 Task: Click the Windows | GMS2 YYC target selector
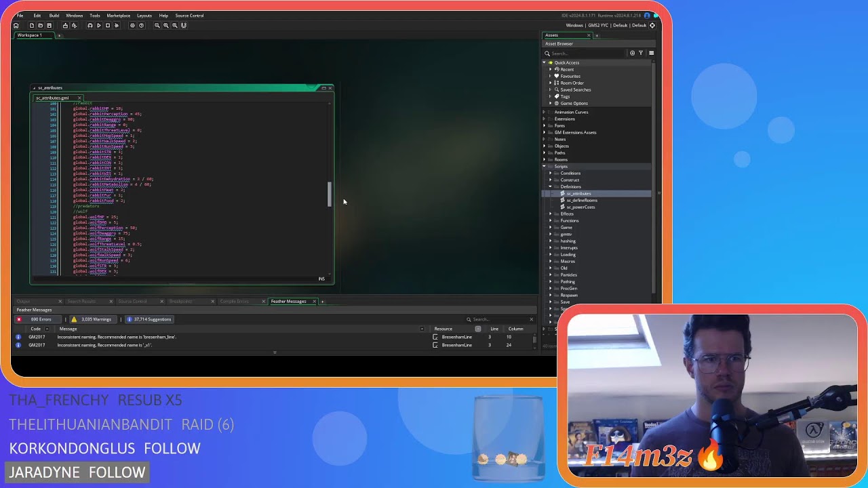606,25
